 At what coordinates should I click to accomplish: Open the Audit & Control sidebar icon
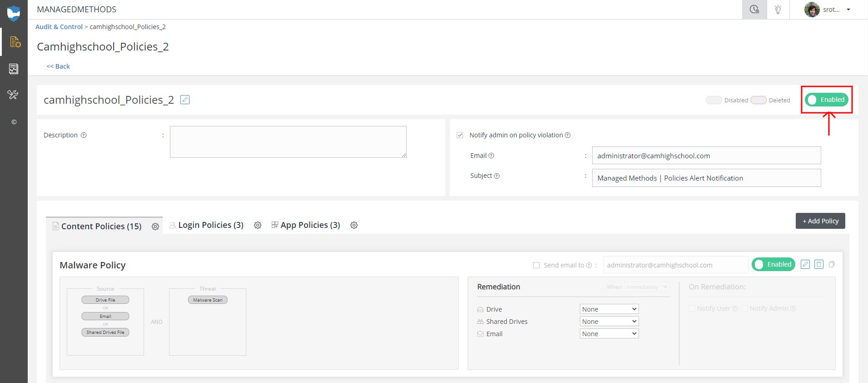coord(15,42)
